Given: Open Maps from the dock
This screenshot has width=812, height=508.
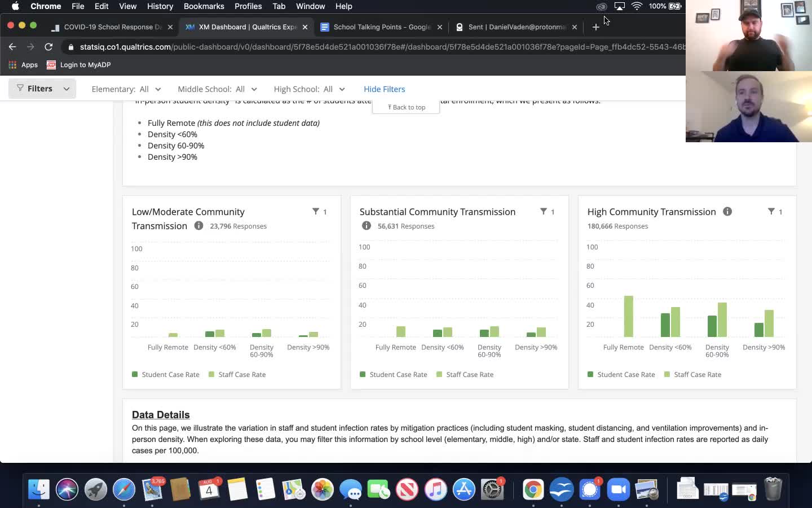Looking at the screenshot, I should tap(294, 489).
